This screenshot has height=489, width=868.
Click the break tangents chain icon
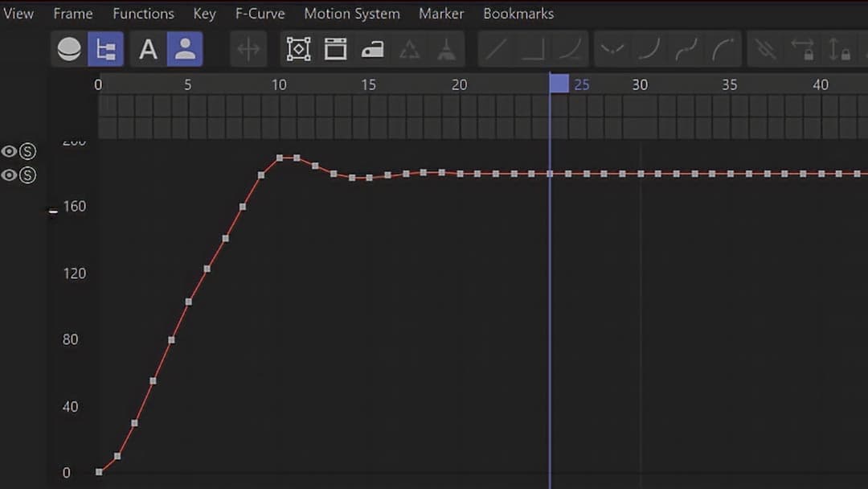point(766,50)
